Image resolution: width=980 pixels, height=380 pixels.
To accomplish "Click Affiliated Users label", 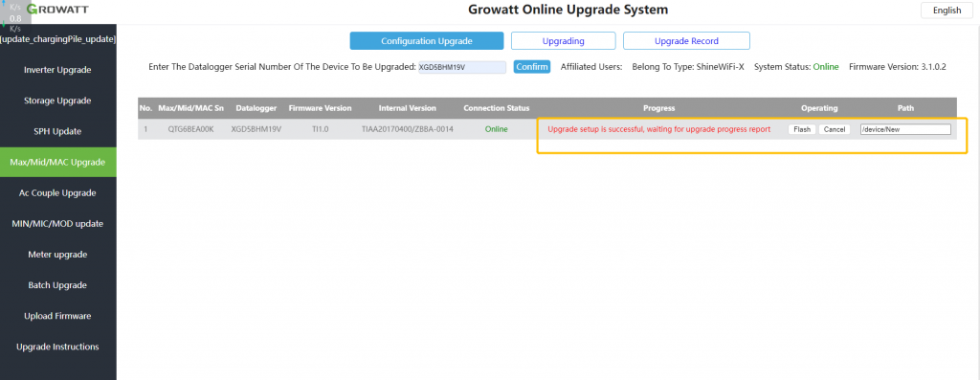I will [x=591, y=67].
